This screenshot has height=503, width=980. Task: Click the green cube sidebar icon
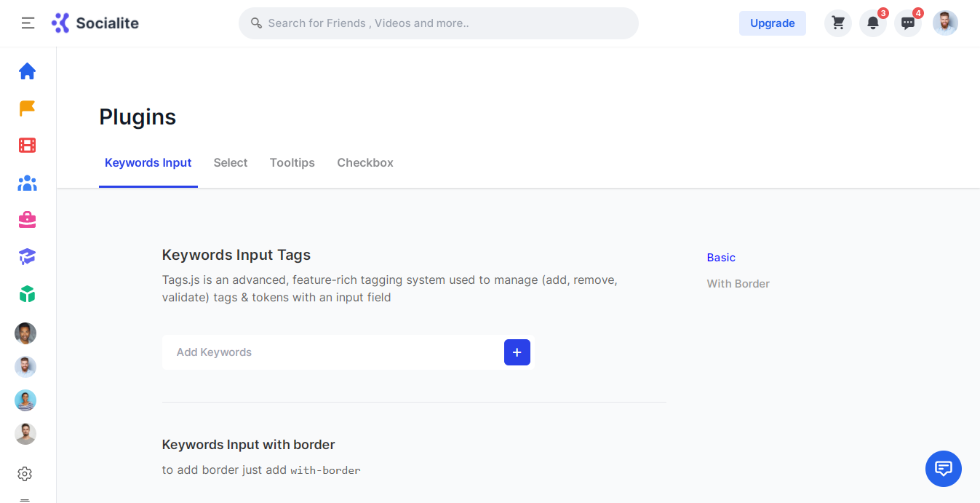[x=27, y=294]
